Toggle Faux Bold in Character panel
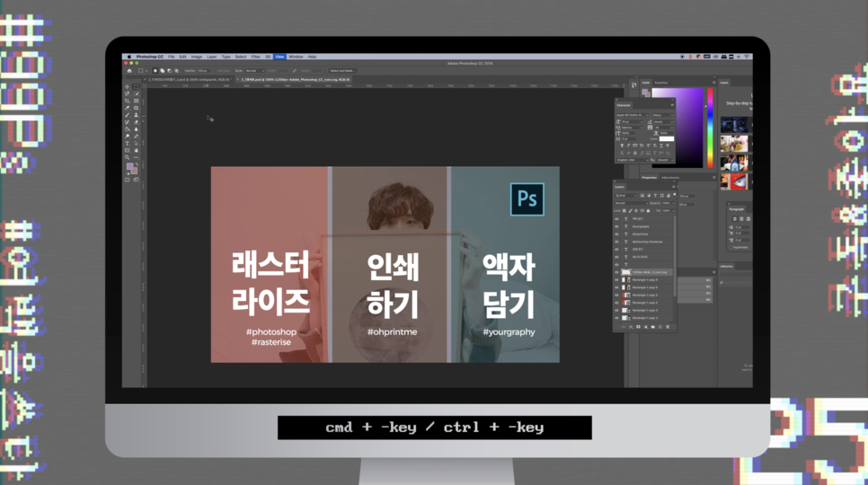Viewport: 868px width, 485px height. tap(622, 145)
